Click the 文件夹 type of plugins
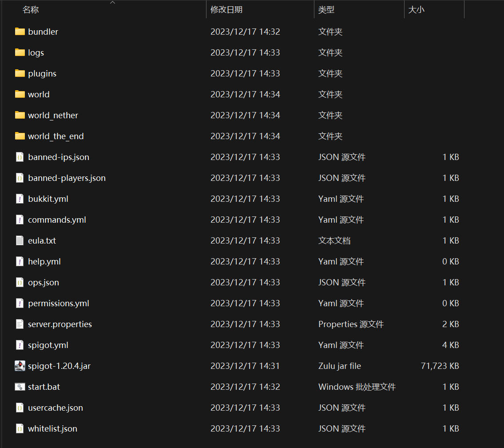Screen dimensions: 504x448 [330, 73]
